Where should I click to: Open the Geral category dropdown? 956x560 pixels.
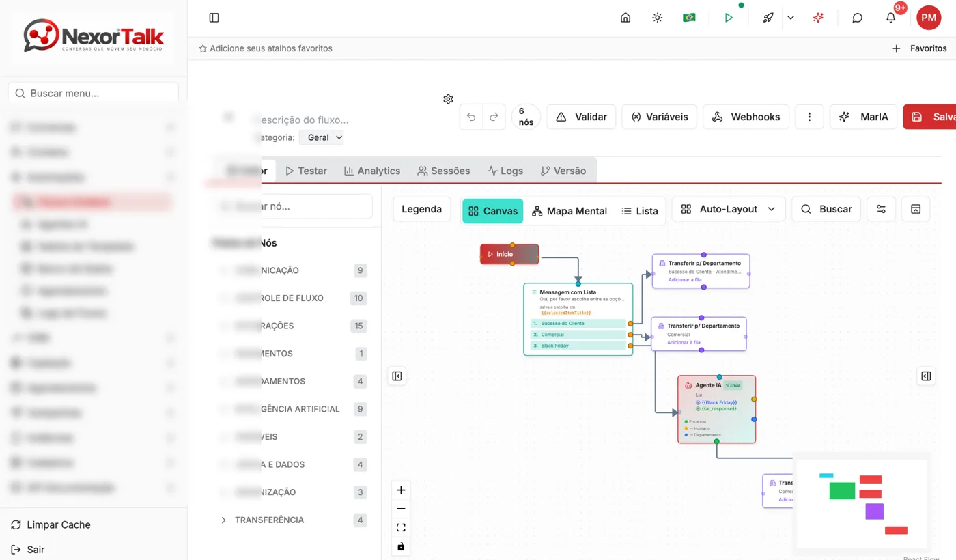coord(322,137)
